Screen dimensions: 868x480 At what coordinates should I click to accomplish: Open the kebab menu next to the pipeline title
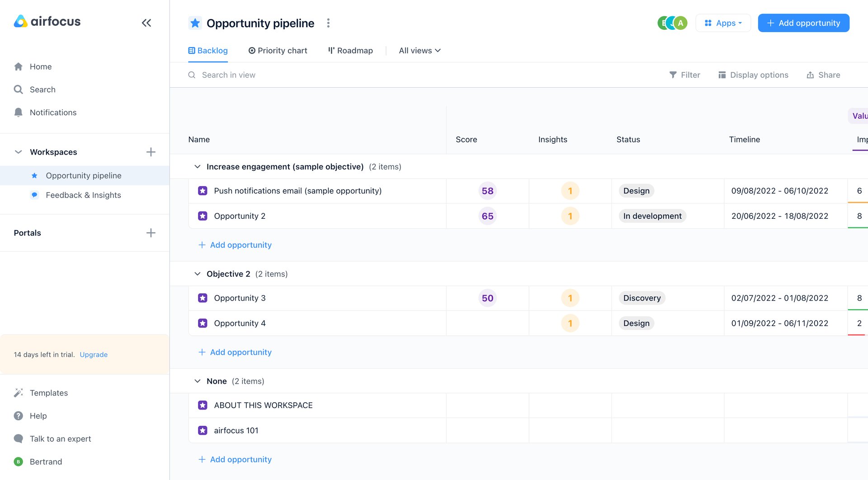328,23
